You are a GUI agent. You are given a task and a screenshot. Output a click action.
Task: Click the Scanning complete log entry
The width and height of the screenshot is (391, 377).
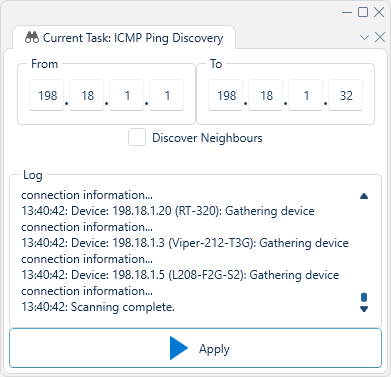(98, 307)
